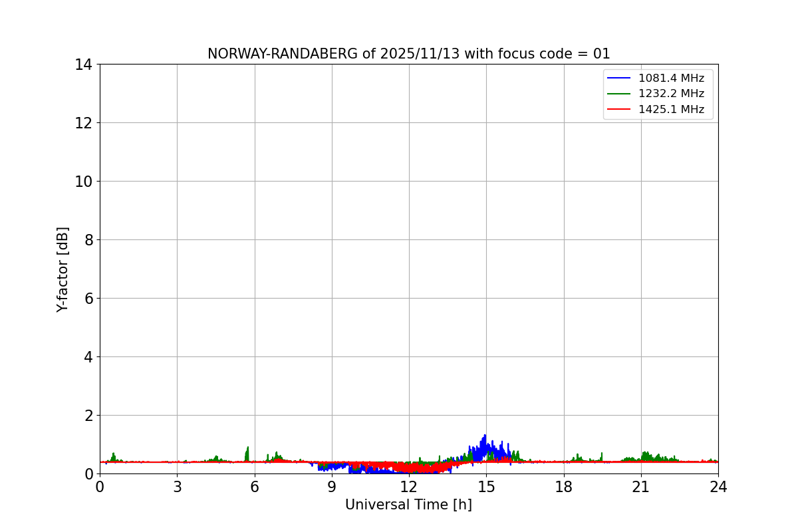Click x-axis tick label 3
798x532 pixels.
pos(177,487)
